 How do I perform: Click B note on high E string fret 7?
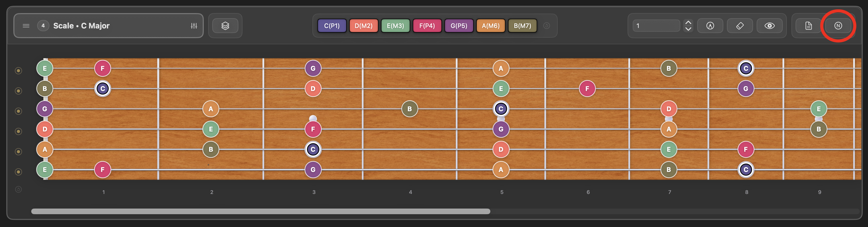pyautogui.click(x=669, y=68)
